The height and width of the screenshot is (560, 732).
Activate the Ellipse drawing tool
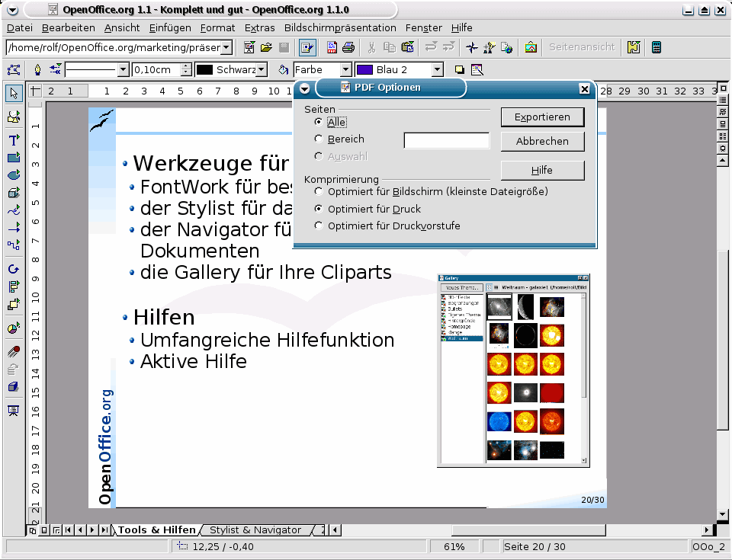14,174
